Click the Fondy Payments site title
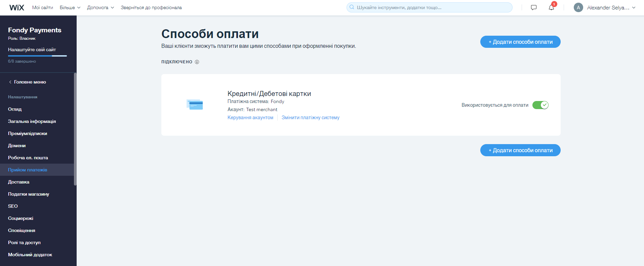Viewport: 644px width, 266px height. pos(35,30)
